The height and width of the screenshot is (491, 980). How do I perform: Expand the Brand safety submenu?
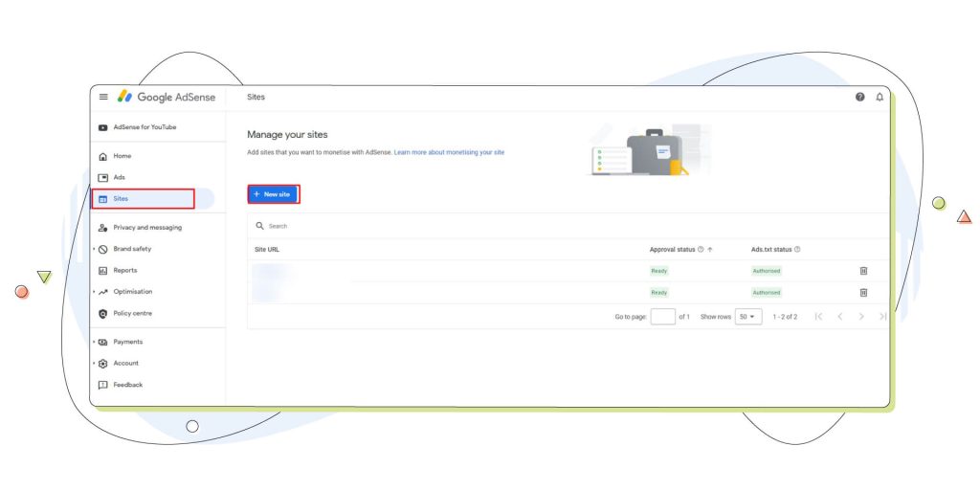95,249
